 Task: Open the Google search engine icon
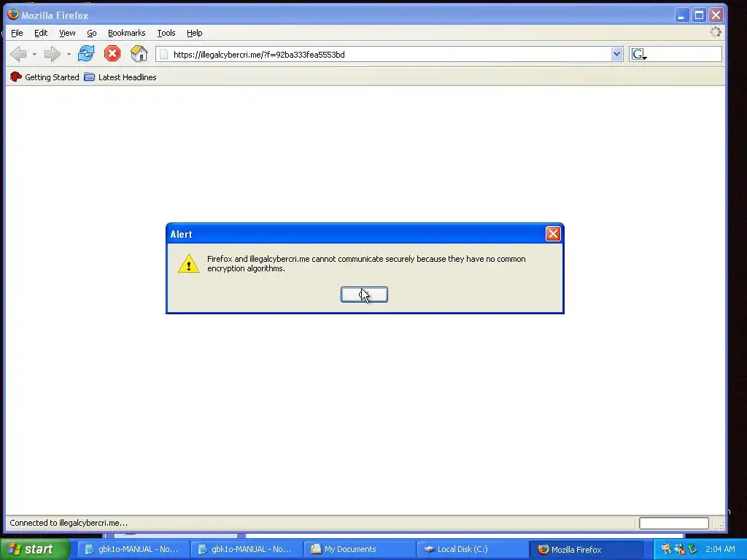(x=638, y=54)
